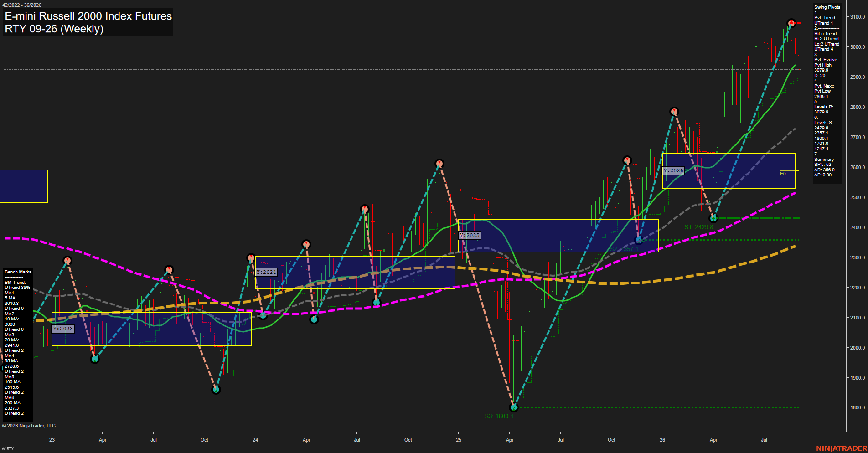Click the '1701.0' support level value
The height and width of the screenshot is (453, 868).
[821, 144]
